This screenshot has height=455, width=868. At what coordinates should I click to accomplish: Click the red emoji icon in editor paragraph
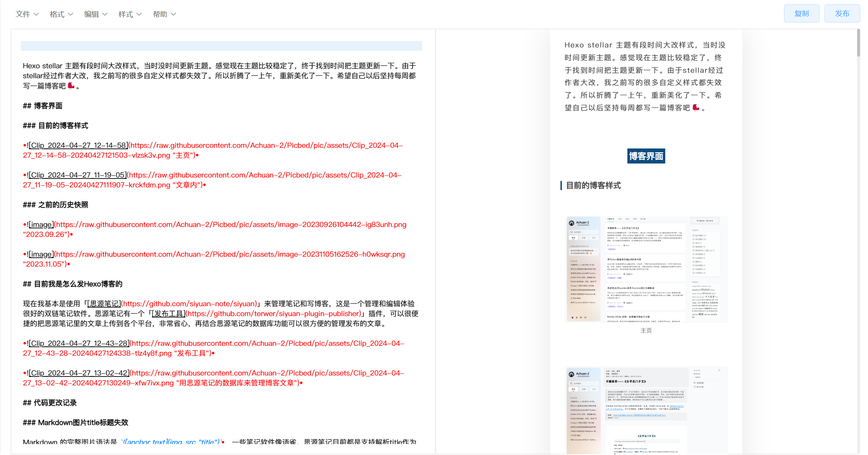point(71,86)
